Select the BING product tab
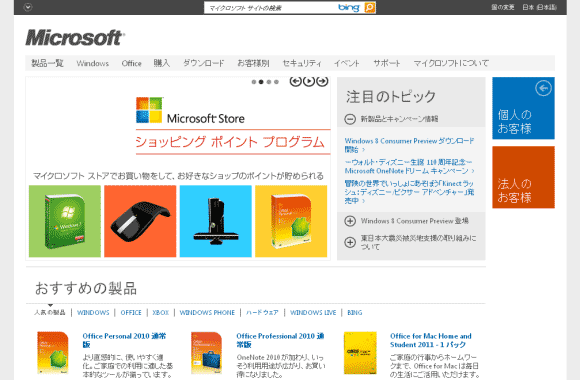 (355, 313)
